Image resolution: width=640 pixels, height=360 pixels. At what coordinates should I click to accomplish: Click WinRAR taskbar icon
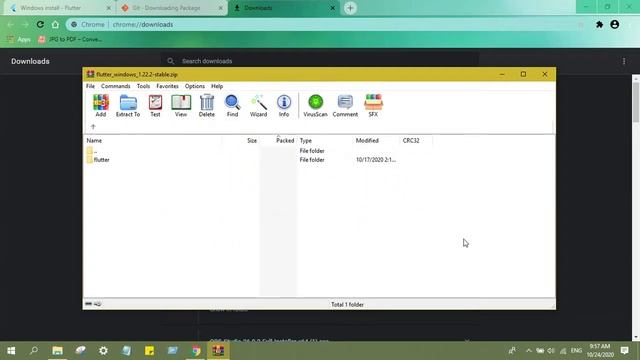pos(218,351)
